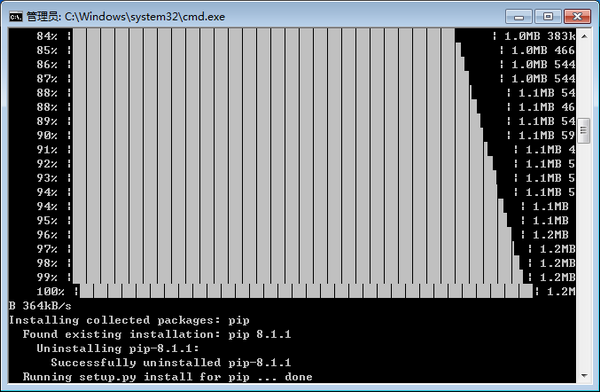
Task: Close the administrator command prompt window
Action: 577,16
